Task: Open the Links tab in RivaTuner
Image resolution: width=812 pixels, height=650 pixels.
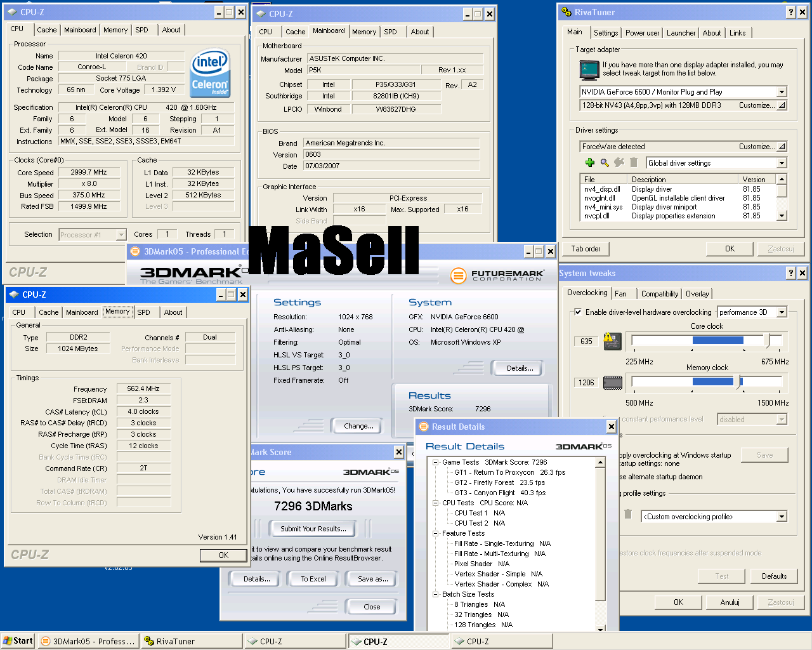Action: click(x=737, y=33)
